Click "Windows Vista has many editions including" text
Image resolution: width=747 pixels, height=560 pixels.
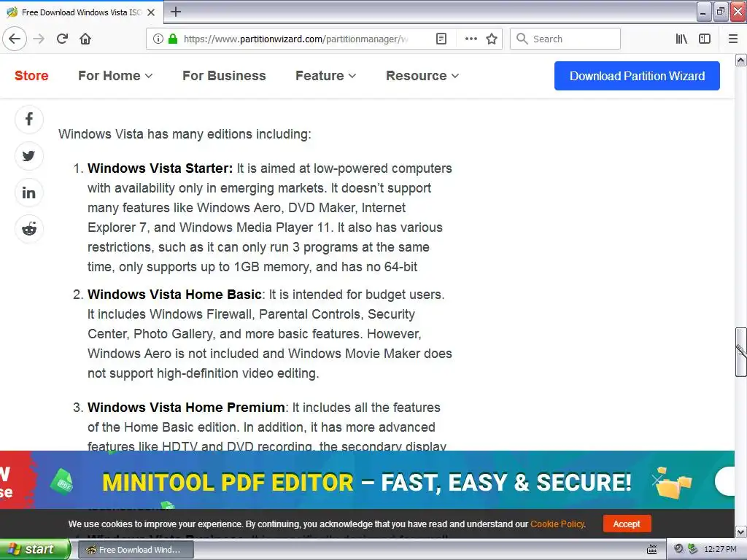tap(185, 134)
